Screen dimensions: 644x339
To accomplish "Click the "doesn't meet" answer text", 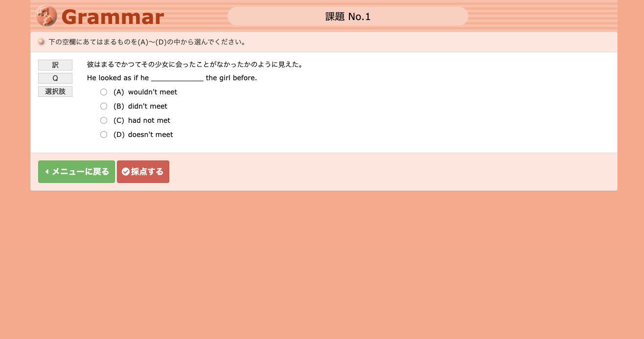I will pyautogui.click(x=150, y=135).
